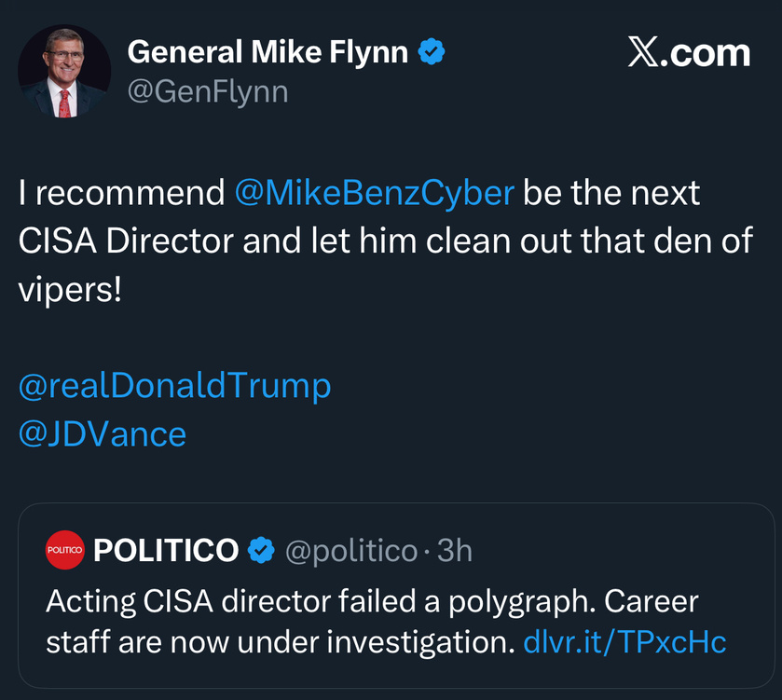Open the @politico handle
Viewport: 782px width, 700px height.
click(x=350, y=552)
